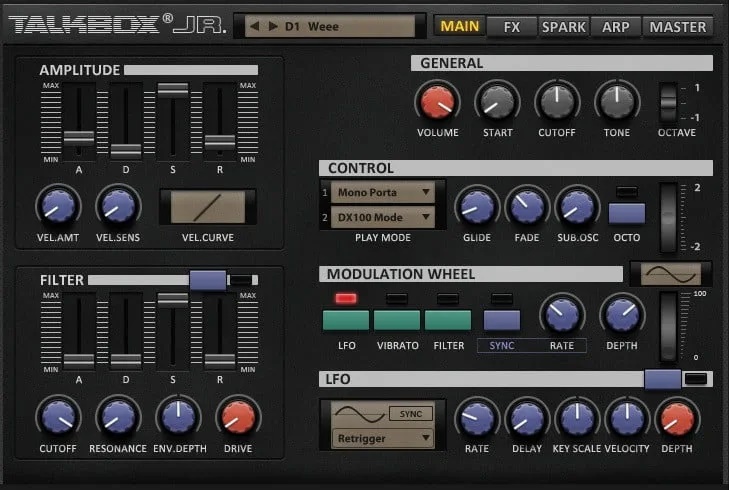Screen dimensions: 729x490
Task: Click the FADE knob
Action: [x=527, y=207]
